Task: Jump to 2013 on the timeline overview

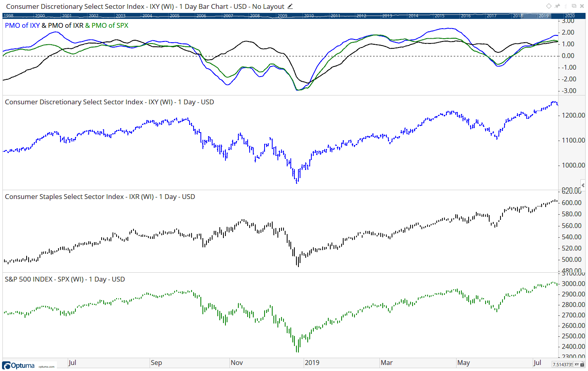Action: tap(387, 16)
